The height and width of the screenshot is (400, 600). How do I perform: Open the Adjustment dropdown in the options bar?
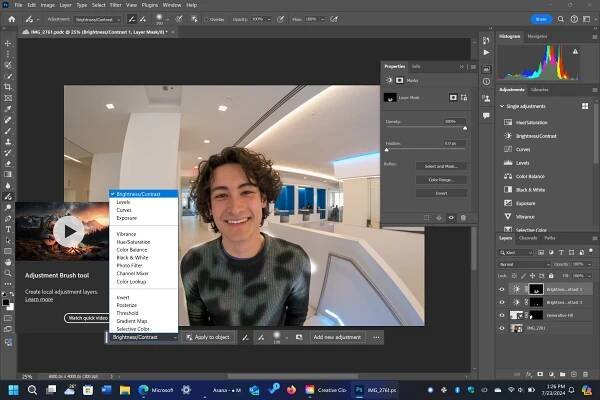[x=98, y=19]
